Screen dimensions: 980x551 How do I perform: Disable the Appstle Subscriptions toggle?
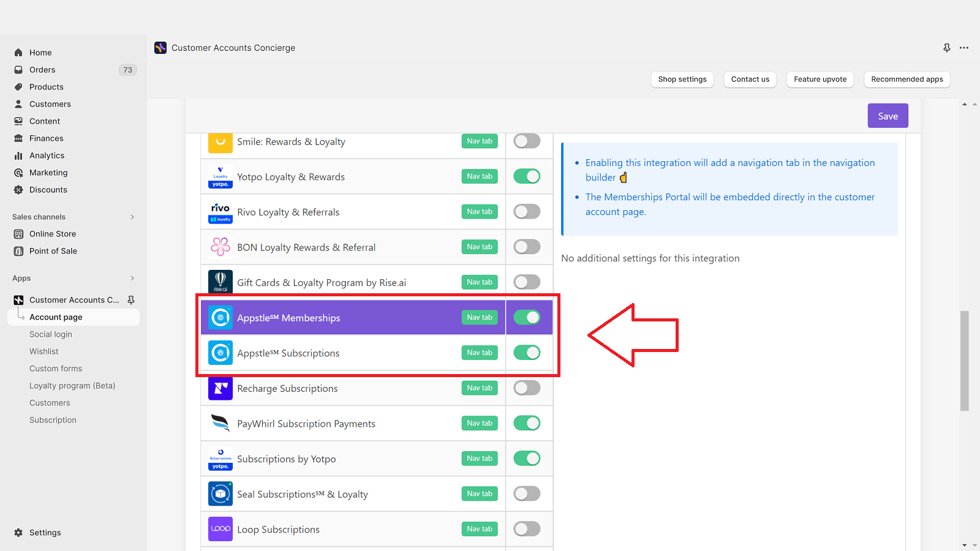527,353
